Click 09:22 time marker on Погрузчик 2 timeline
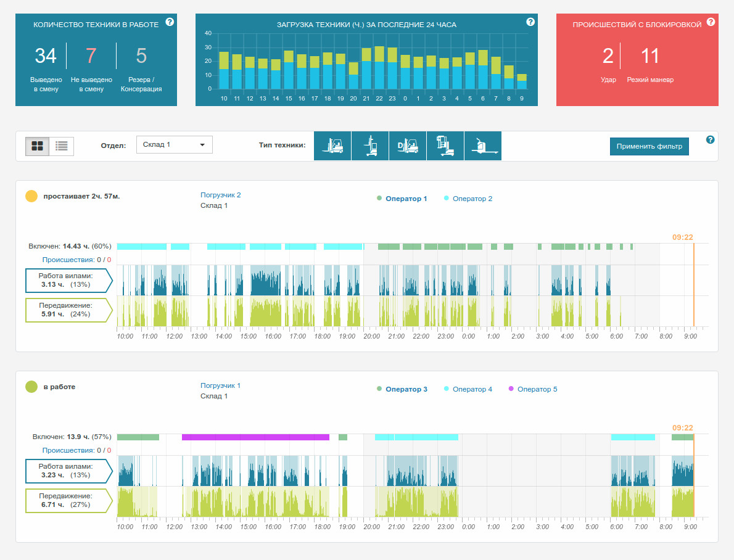The image size is (734, 560). click(x=683, y=237)
